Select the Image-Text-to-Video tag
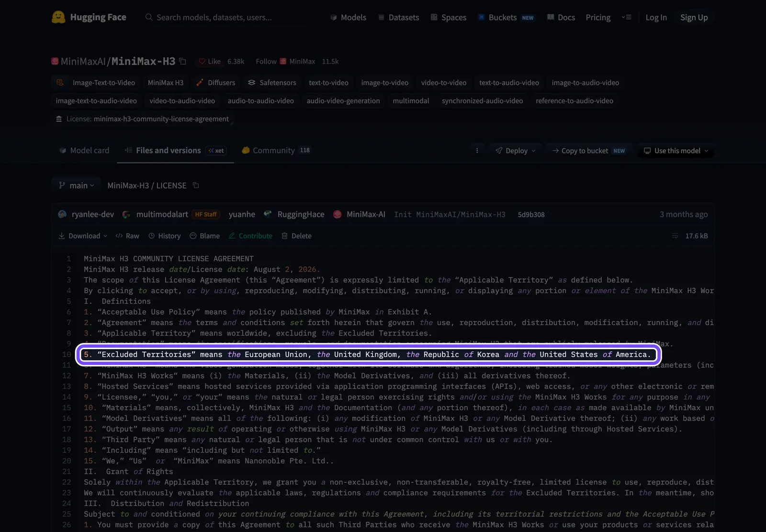766x532 pixels. (x=96, y=82)
